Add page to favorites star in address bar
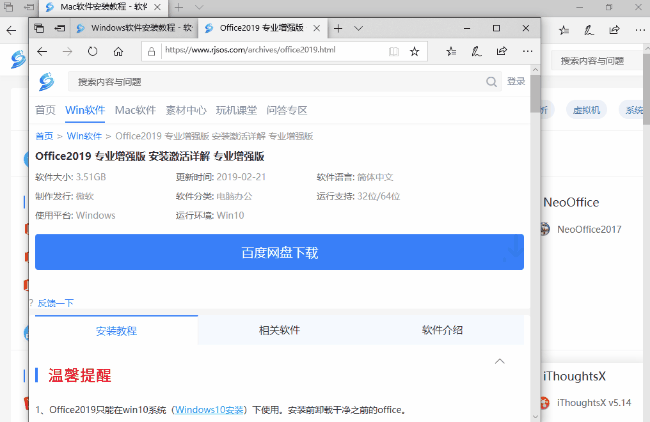Screen dimensions: 650x422 (x=414, y=51)
